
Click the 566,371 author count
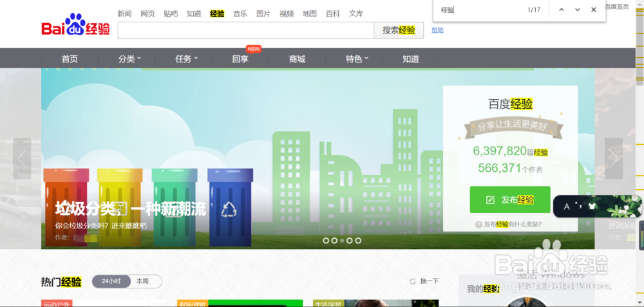pos(500,168)
